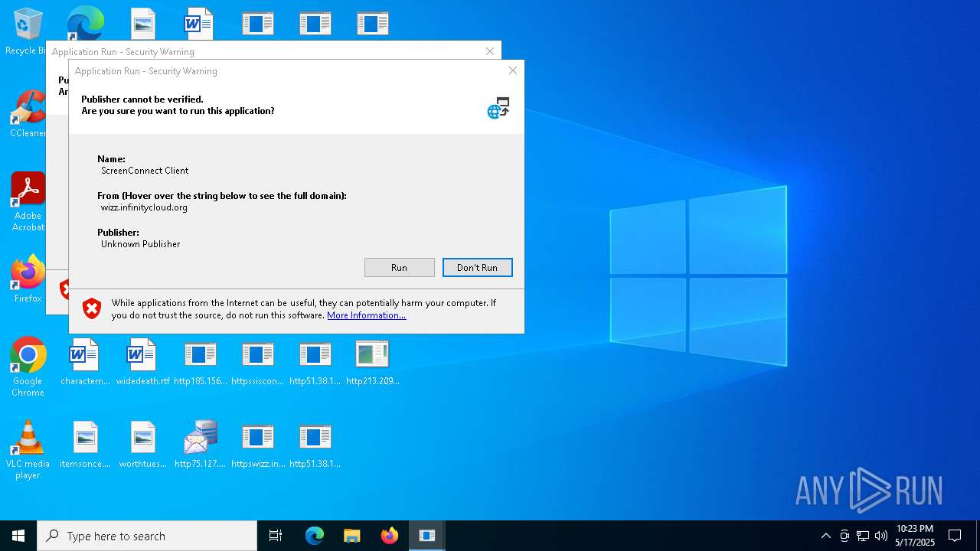Viewport: 980px width, 551px height.
Task: Open the clock and date flyout
Action: tap(915, 536)
